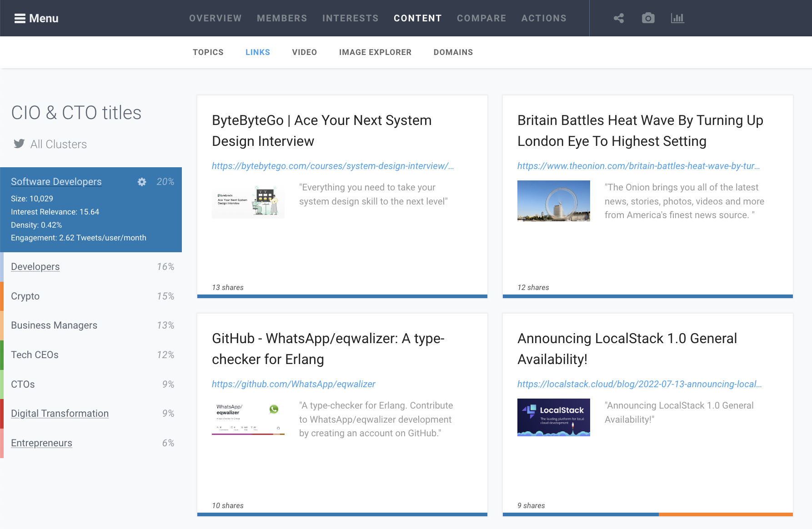Select All Clusters
This screenshot has height=529, width=812.
coord(59,144)
